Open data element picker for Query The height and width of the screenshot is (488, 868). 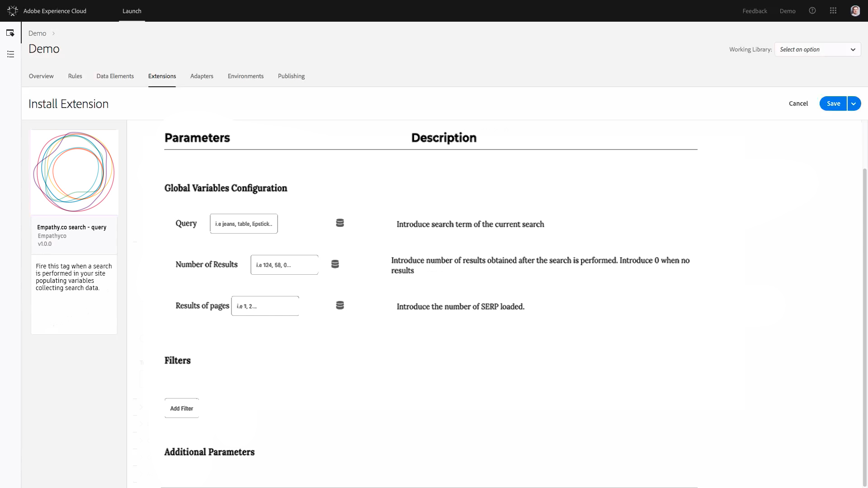(340, 223)
